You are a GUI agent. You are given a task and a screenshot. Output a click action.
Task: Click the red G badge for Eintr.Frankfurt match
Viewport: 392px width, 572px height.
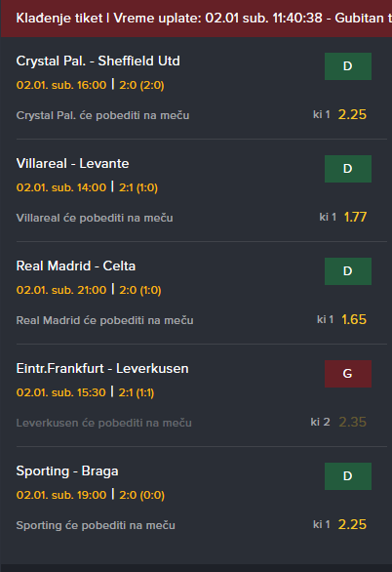click(348, 374)
